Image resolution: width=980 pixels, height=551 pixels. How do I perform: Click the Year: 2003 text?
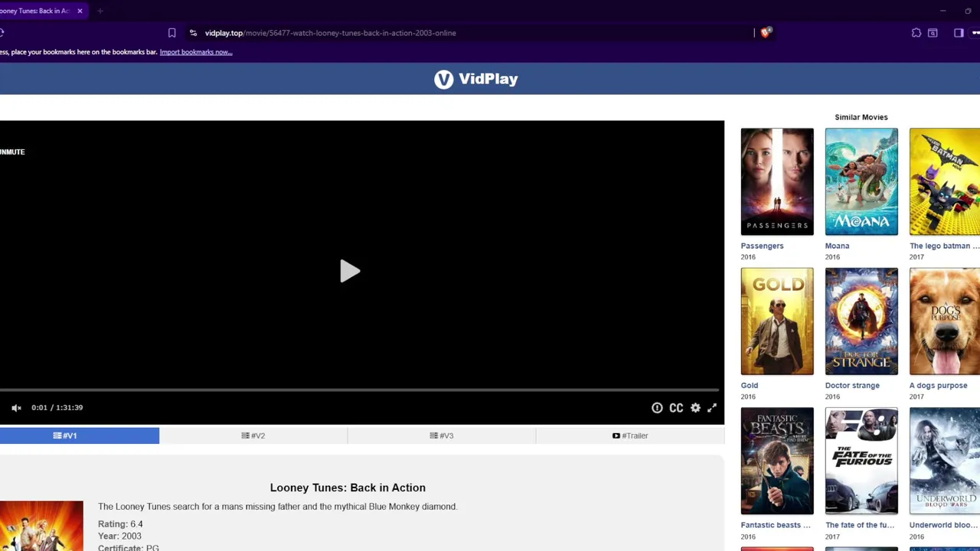[119, 536]
